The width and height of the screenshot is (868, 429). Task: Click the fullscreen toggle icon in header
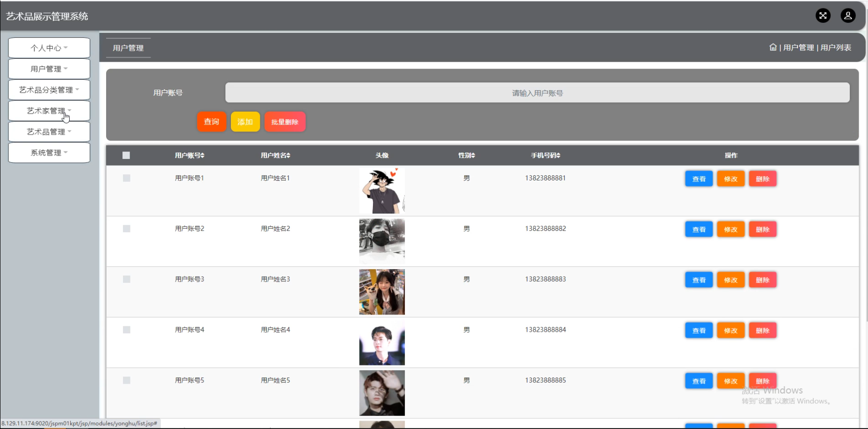[x=823, y=15]
